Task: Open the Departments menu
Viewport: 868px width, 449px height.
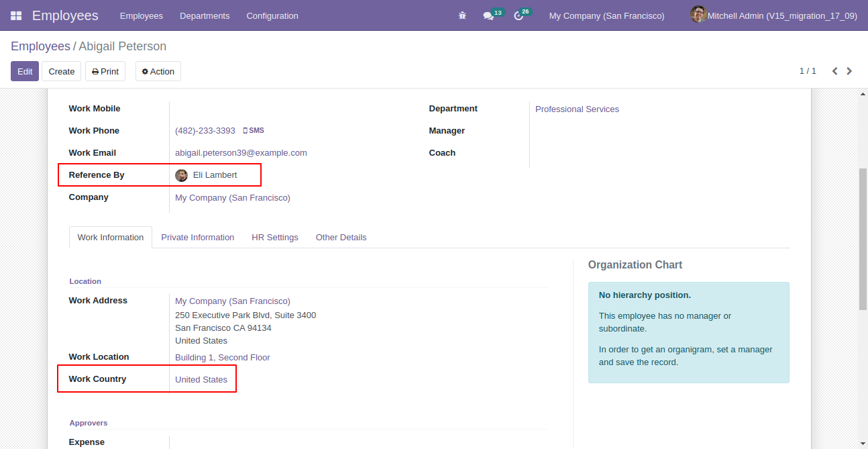Action: pos(205,15)
